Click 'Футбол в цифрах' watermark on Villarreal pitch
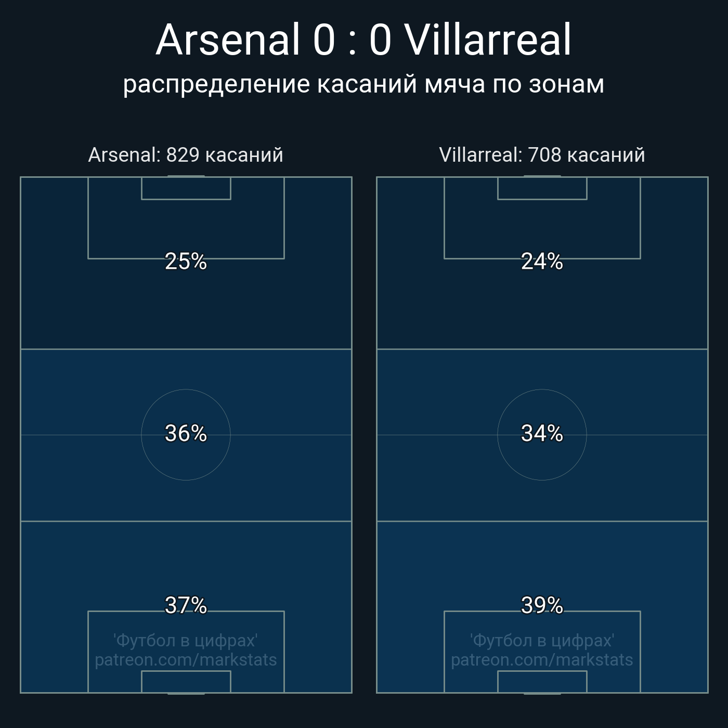Image resolution: width=728 pixels, height=728 pixels. [542, 641]
